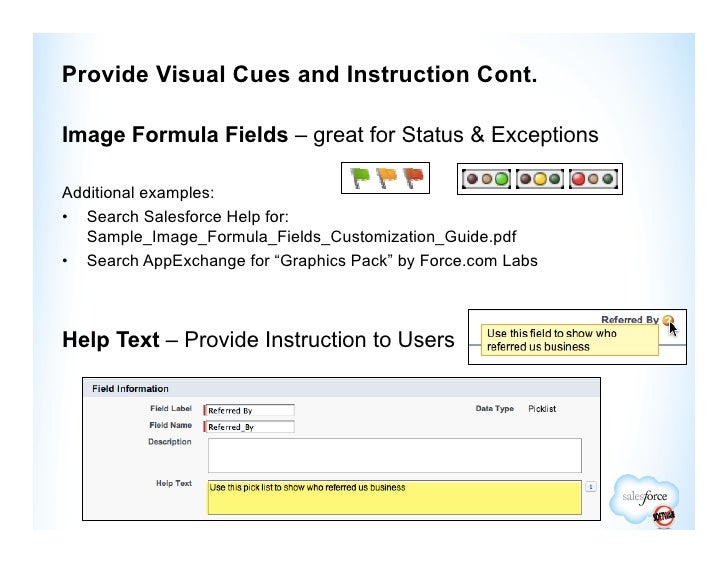The height and width of the screenshot is (563, 728).
Task: Click the orange help icon beside Referred By
Action: tap(668, 320)
